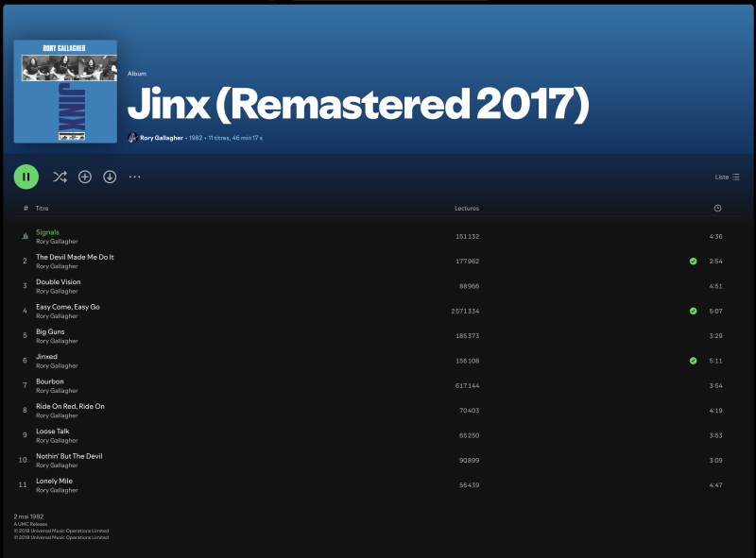Screen dimensions: 756x558
Task: Click the artist name under Big Guns
Action: [57, 341]
